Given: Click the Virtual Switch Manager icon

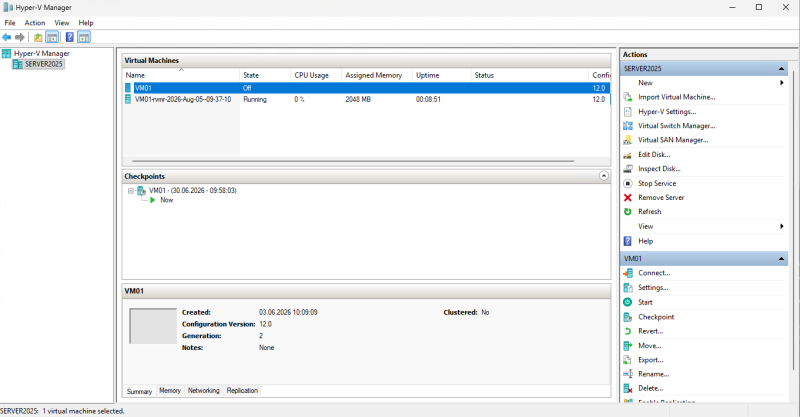Looking at the screenshot, I should pyautogui.click(x=628, y=126).
